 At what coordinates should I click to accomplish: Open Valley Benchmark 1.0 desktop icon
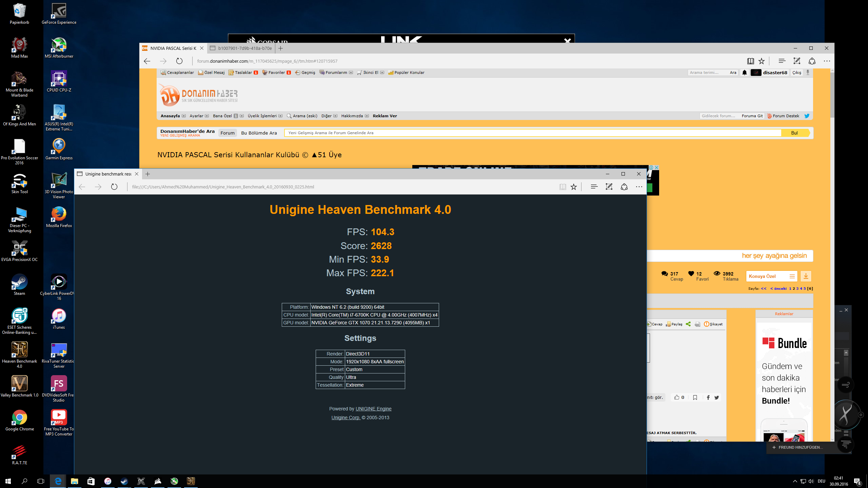pyautogui.click(x=19, y=387)
